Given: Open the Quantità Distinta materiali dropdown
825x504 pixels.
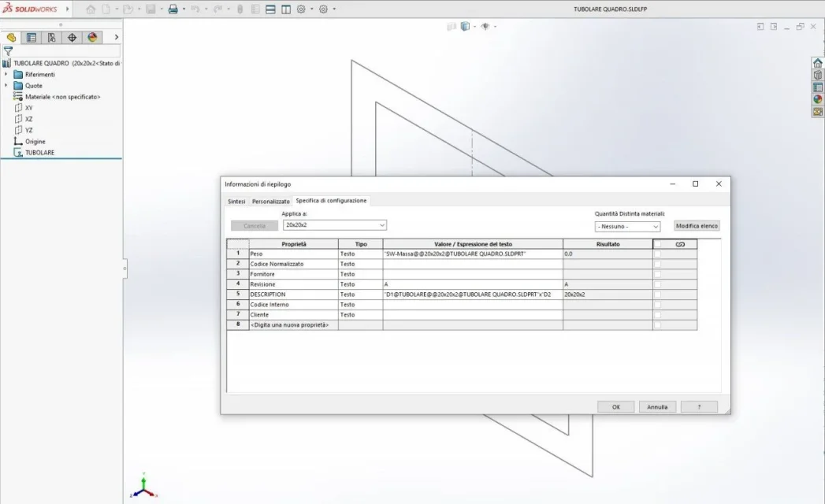Looking at the screenshot, I should pyautogui.click(x=627, y=226).
